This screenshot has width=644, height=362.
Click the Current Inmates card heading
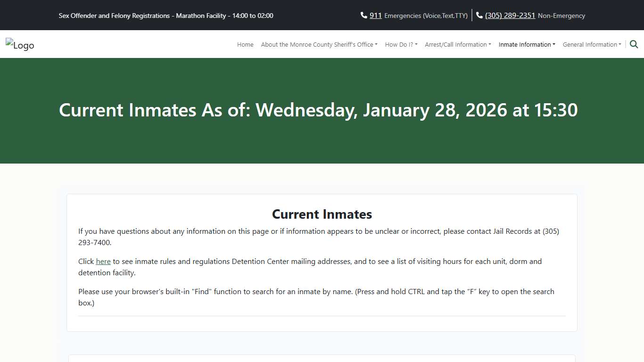(322, 214)
